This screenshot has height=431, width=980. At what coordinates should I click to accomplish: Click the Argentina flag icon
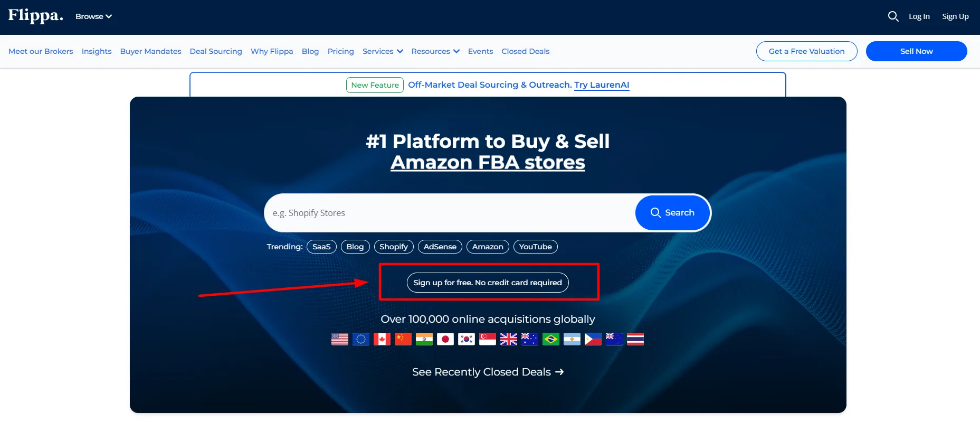click(x=572, y=339)
